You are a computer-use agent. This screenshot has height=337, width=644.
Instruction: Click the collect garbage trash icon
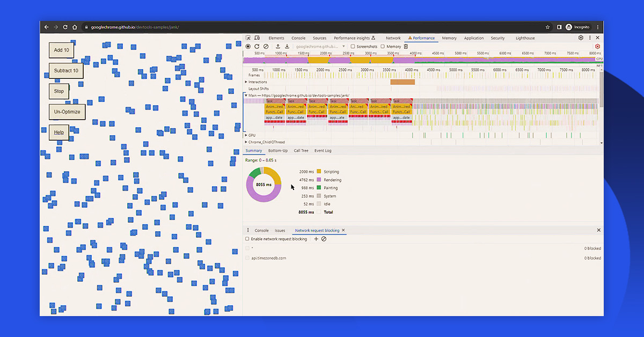coord(406,47)
